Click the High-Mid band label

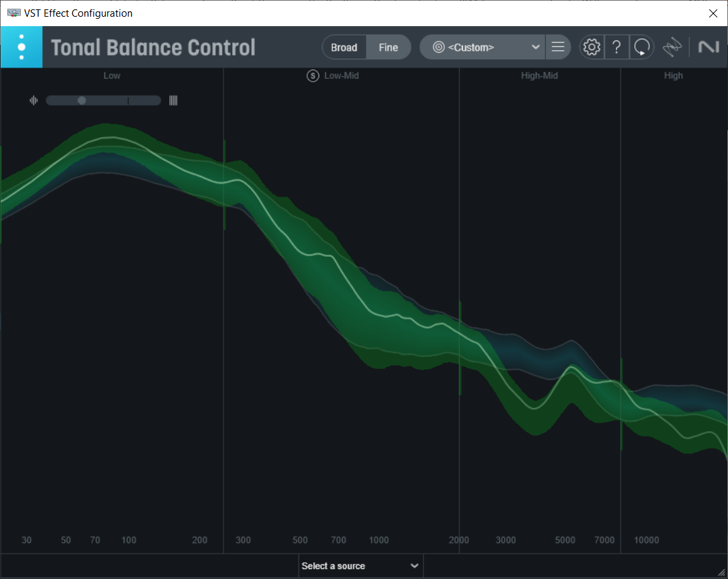(539, 76)
